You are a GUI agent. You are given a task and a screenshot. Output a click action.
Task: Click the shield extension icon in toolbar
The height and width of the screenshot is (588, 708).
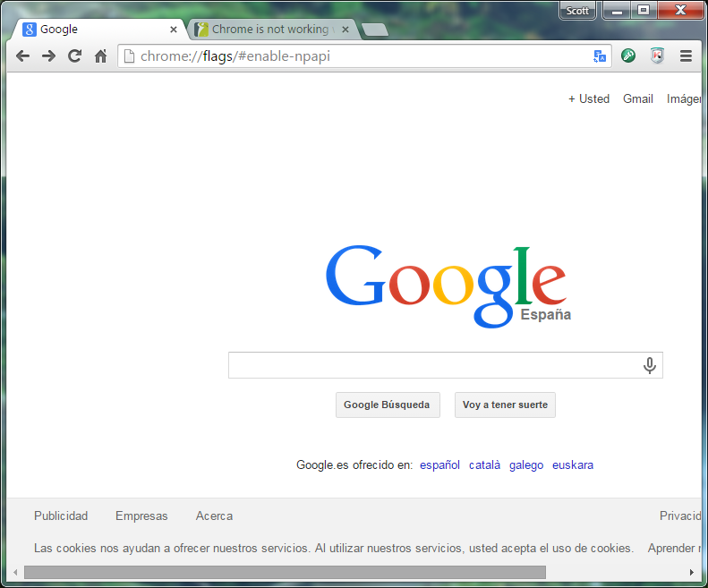click(x=657, y=55)
